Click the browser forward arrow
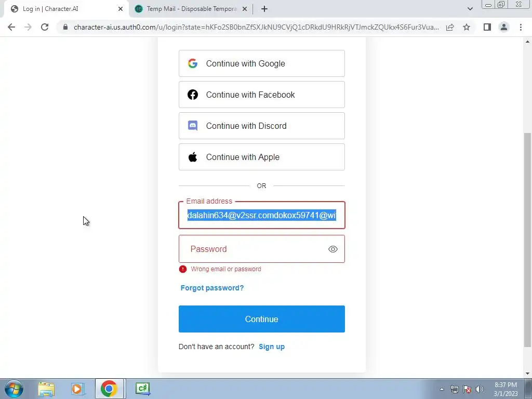Image resolution: width=532 pixels, height=399 pixels. (28, 27)
